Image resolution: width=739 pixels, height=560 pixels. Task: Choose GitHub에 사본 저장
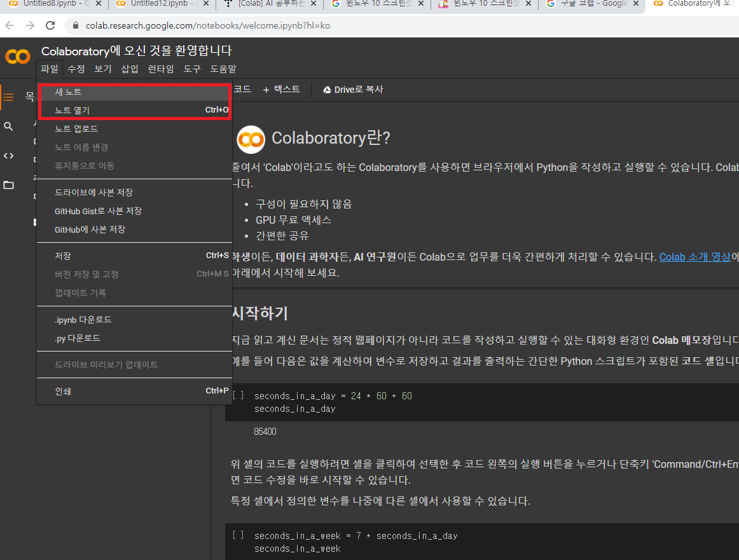point(134,229)
